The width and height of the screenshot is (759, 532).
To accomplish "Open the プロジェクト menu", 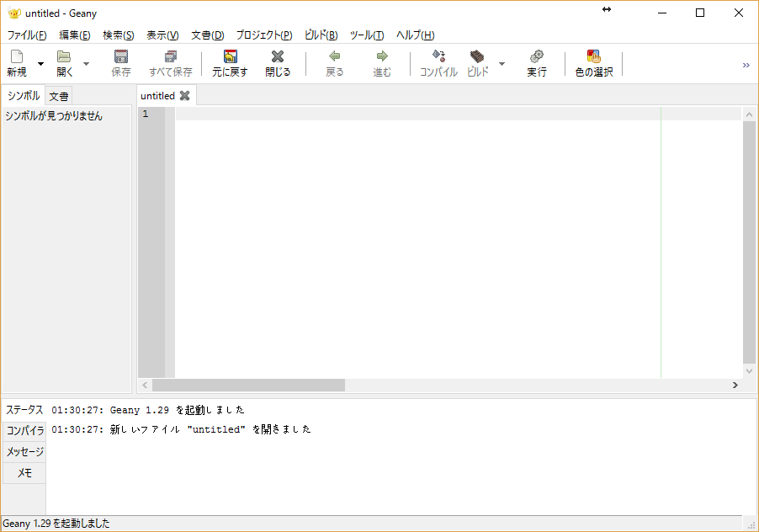I will pyautogui.click(x=262, y=35).
